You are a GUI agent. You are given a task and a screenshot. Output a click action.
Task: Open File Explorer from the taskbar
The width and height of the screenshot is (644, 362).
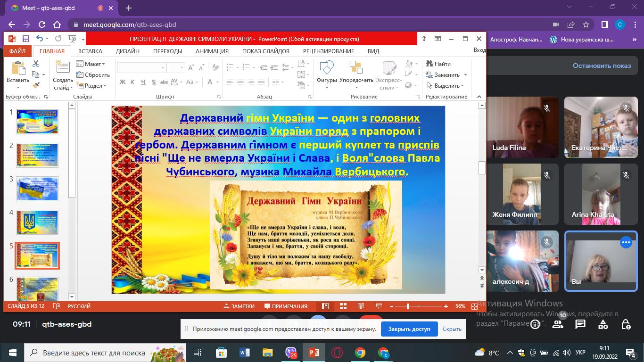point(267,353)
